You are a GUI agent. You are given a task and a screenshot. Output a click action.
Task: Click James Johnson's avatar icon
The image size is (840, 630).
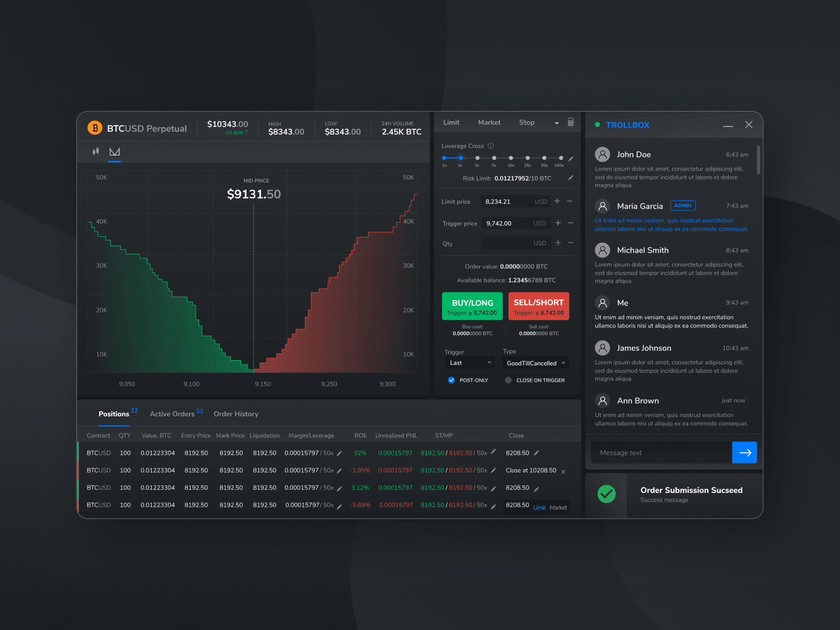coord(603,348)
